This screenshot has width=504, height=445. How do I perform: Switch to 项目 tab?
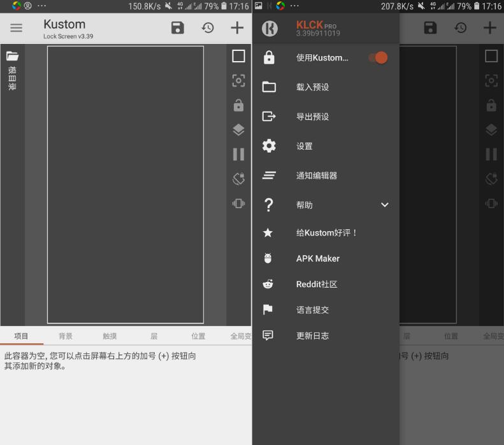[21, 336]
